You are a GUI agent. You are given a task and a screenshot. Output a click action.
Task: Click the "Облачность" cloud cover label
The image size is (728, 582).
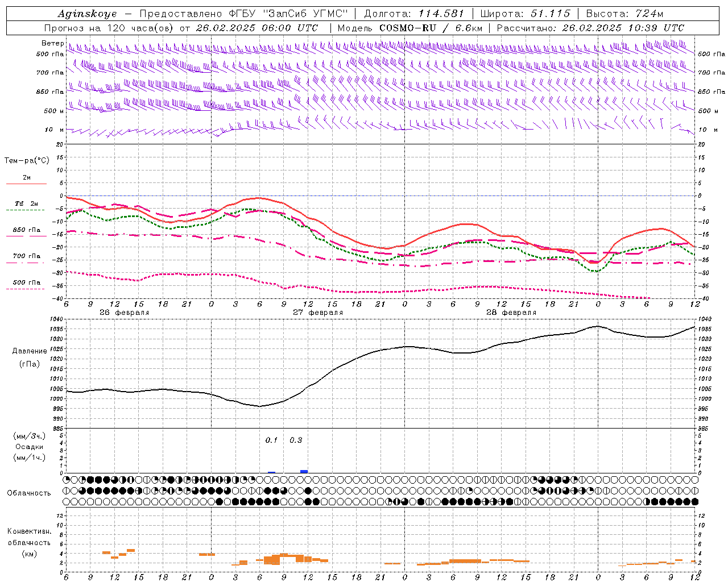coord(29,493)
